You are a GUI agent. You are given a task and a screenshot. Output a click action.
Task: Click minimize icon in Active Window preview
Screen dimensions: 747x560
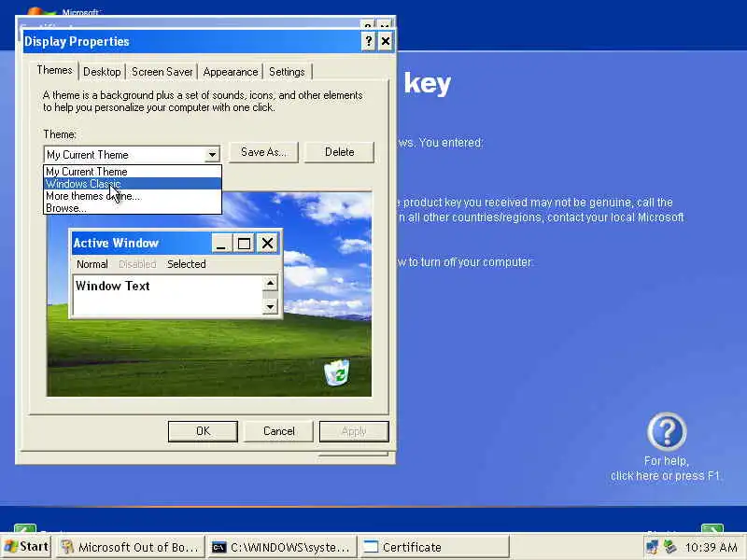[x=221, y=244]
